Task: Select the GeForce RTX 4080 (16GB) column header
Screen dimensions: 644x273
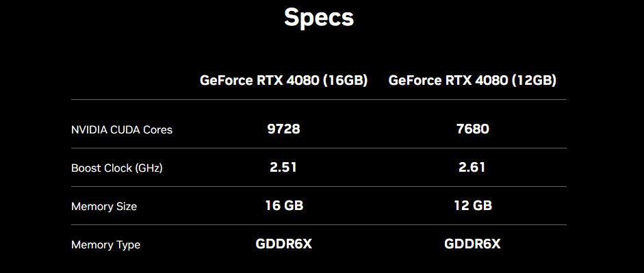Action: click(x=283, y=80)
